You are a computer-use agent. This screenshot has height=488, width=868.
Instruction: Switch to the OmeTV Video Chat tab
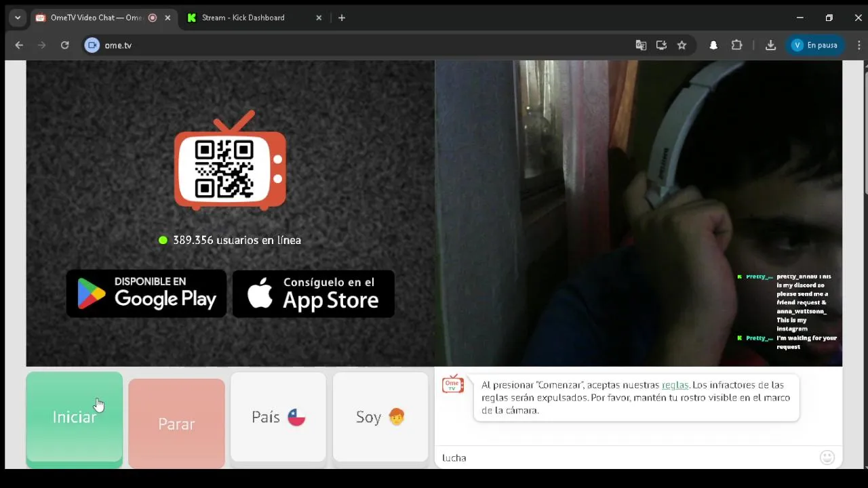pyautogui.click(x=95, y=18)
